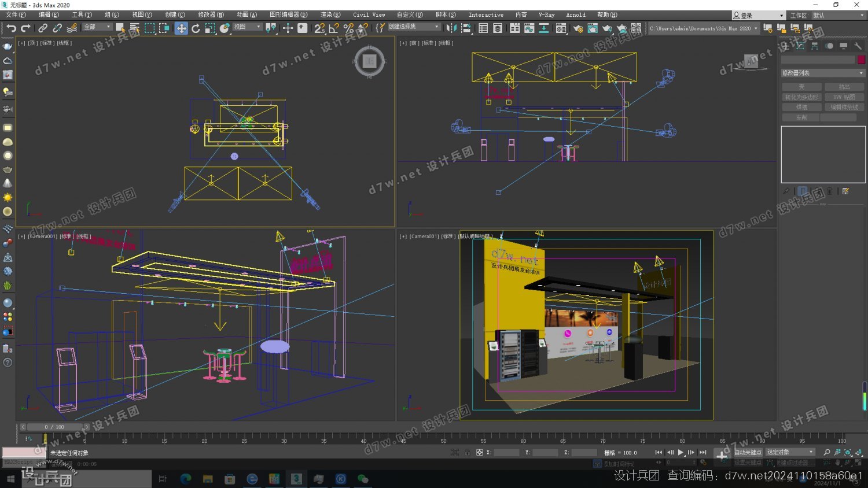Click the Unlink Selection broken-chain icon
The width and height of the screenshot is (868, 488).
tap(57, 28)
